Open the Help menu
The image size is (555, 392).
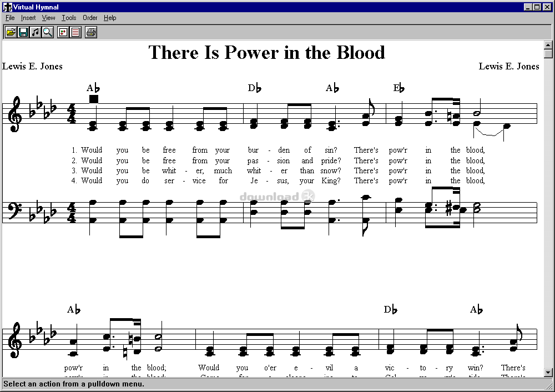110,18
